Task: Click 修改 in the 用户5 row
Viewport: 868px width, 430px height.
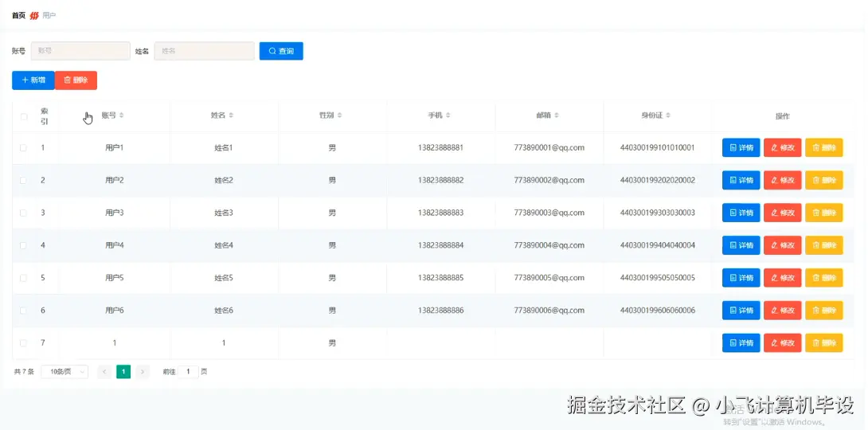Action: click(x=782, y=278)
